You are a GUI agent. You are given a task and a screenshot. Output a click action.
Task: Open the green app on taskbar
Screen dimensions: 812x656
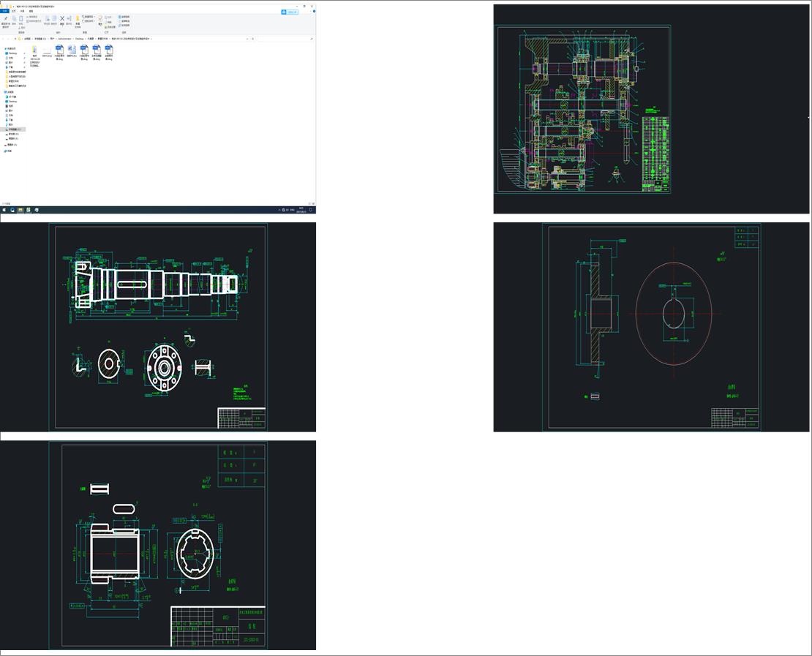click(29, 210)
